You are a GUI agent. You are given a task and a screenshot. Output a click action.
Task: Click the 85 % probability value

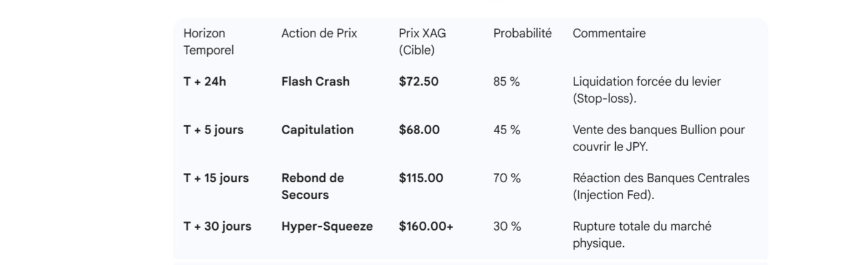[x=506, y=81]
